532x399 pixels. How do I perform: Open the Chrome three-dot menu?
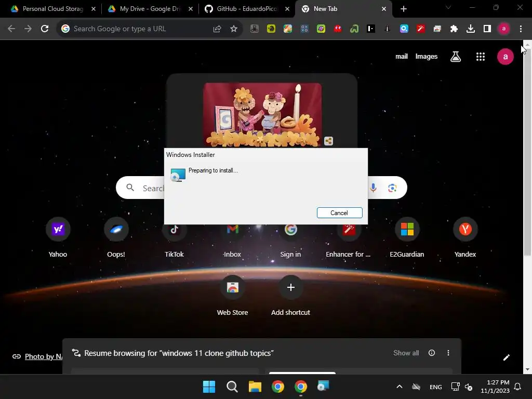pyautogui.click(x=521, y=29)
